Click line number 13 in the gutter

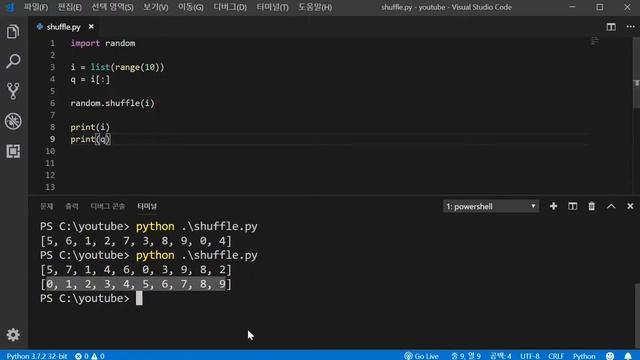50,187
